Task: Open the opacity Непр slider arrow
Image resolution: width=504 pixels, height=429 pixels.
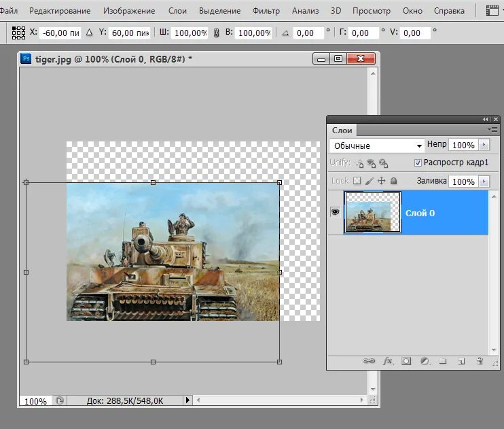Action: pyautogui.click(x=484, y=145)
